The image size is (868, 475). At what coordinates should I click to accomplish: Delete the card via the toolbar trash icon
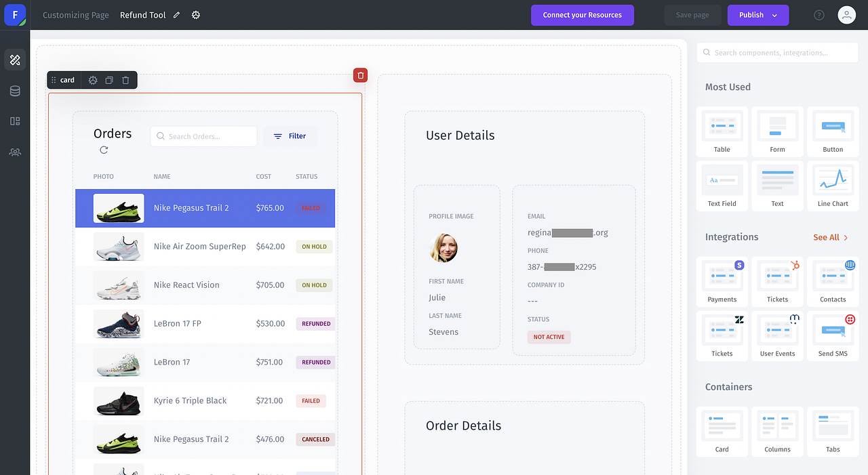125,80
